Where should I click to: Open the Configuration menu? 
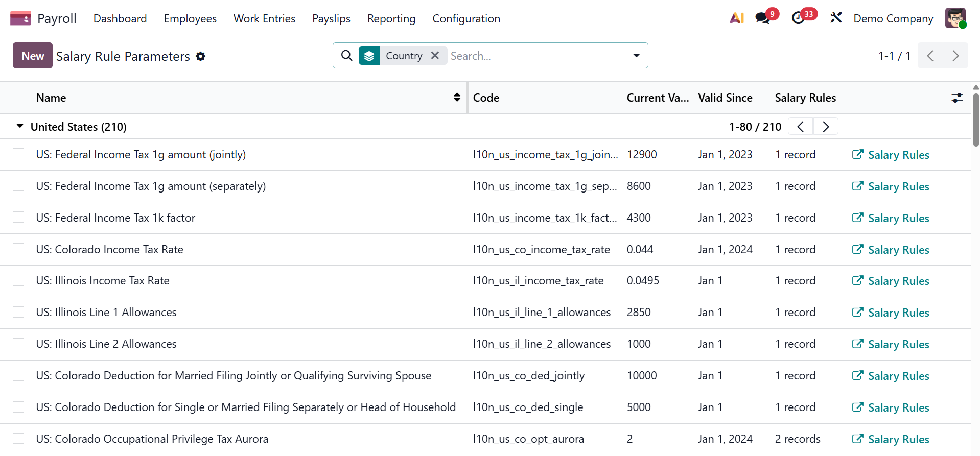click(x=466, y=19)
